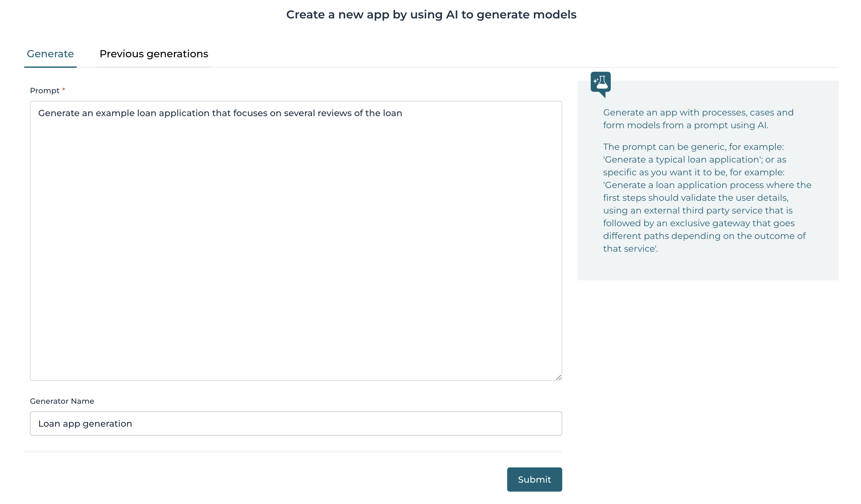The width and height of the screenshot is (861, 504).
Task: Click the Generator Name label
Action: coord(62,401)
